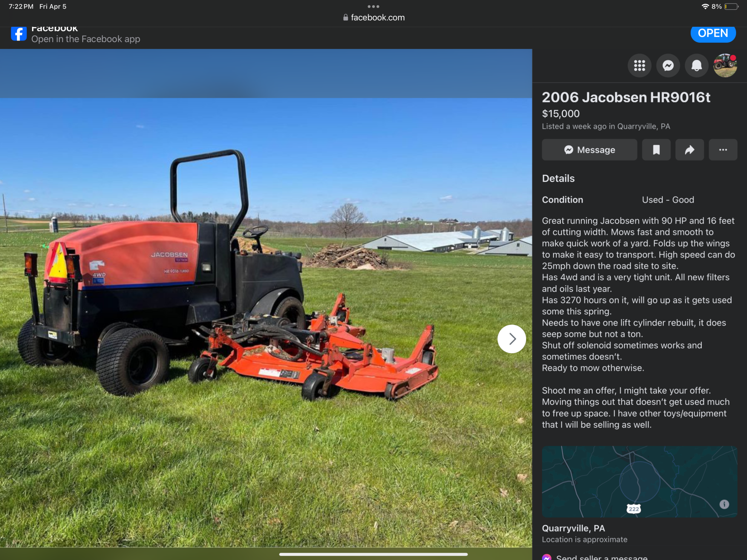Viewport: 747px width, 560px height.
Task: Click Facebook logo in app banner
Action: pos(19,34)
